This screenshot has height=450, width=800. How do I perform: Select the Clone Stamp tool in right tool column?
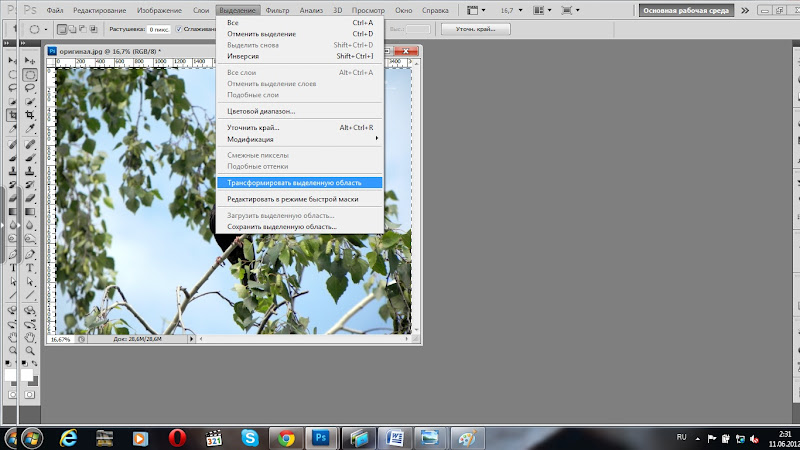[x=30, y=171]
